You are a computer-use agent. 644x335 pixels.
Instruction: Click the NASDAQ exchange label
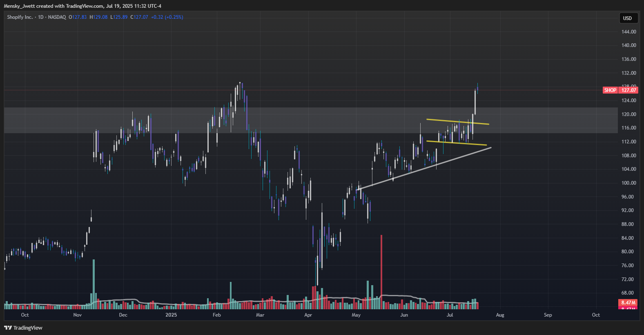[57, 17]
